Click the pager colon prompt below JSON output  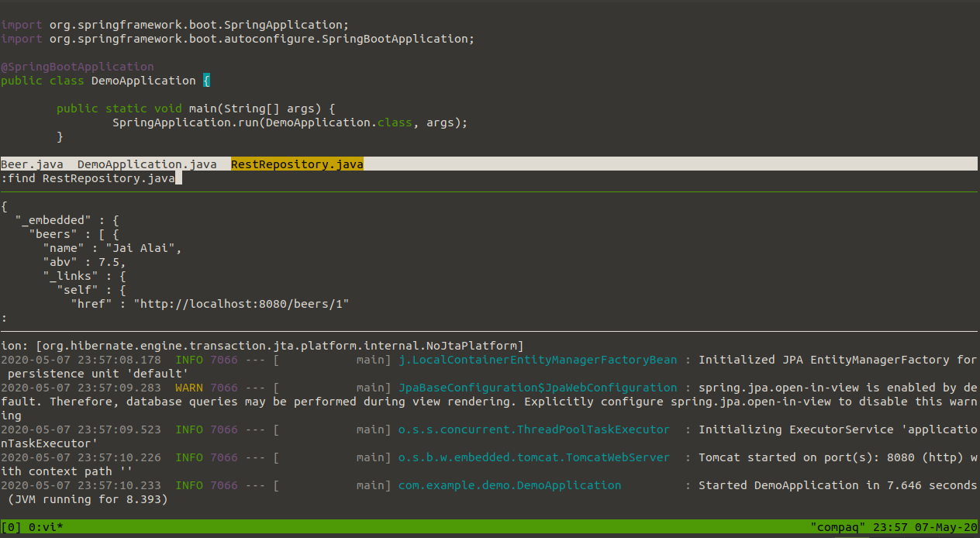(4, 318)
